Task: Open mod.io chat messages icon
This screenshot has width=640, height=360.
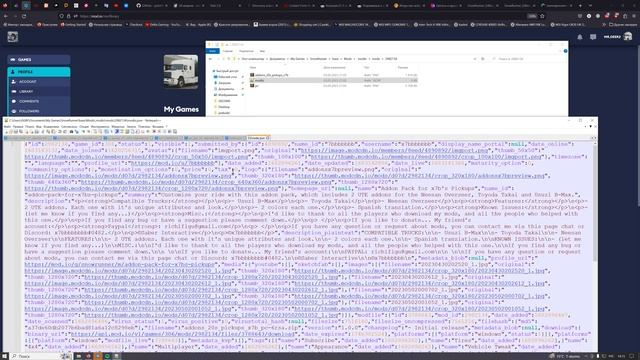Action: [x=593, y=37]
